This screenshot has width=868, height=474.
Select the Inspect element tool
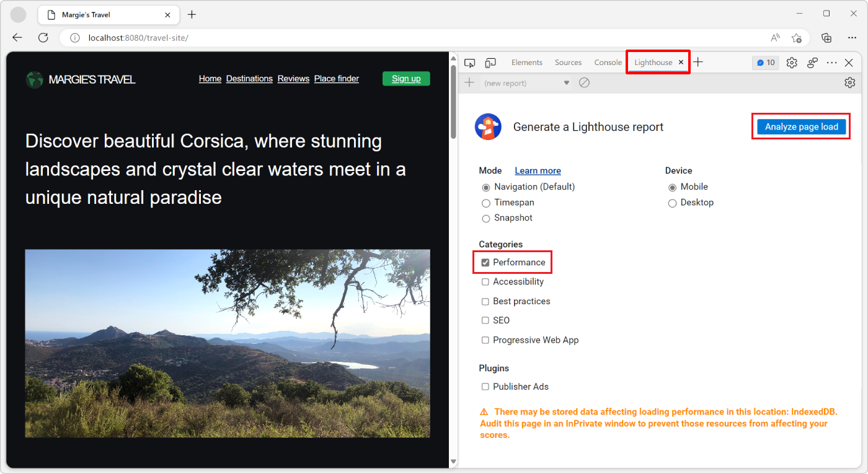pyautogui.click(x=469, y=62)
